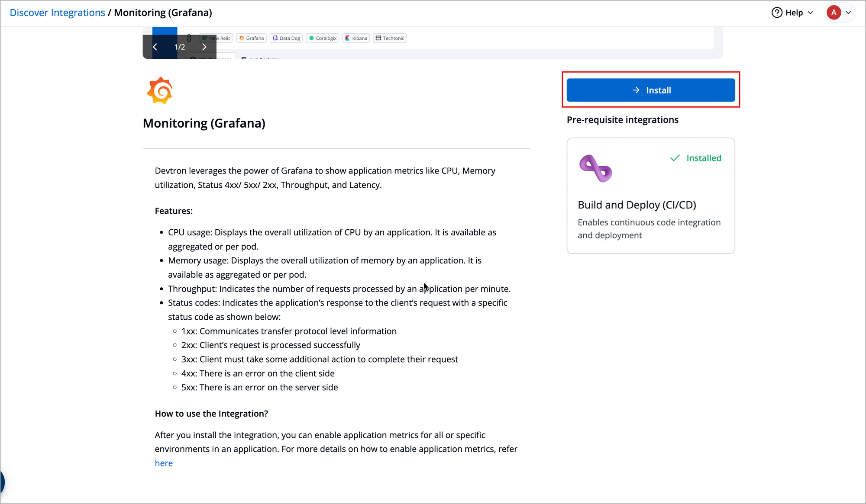Click the Pre-requisite integrations heading
The width and height of the screenshot is (866, 504).
(622, 120)
